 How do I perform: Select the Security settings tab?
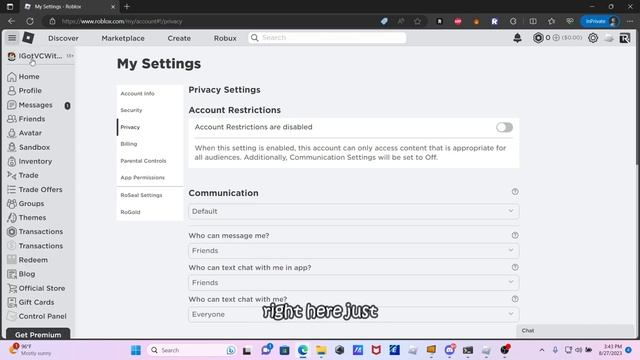(131, 110)
